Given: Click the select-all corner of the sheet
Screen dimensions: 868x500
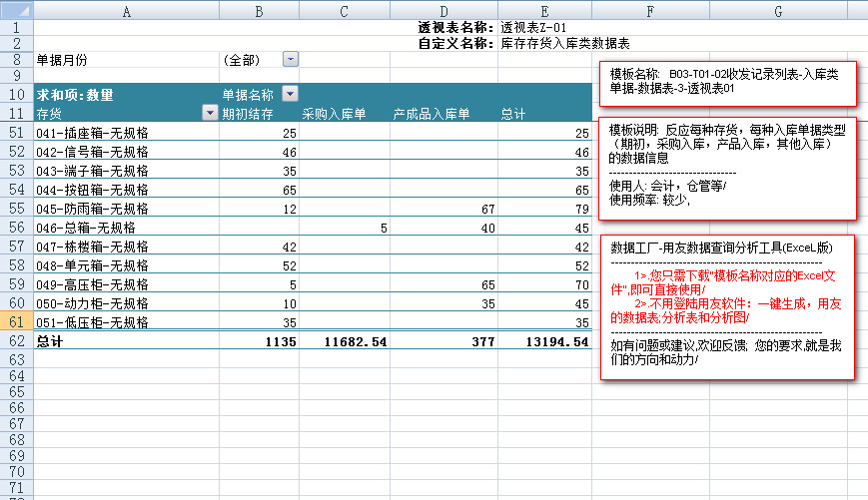Looking at the screenshot, I should coord(16,10).
